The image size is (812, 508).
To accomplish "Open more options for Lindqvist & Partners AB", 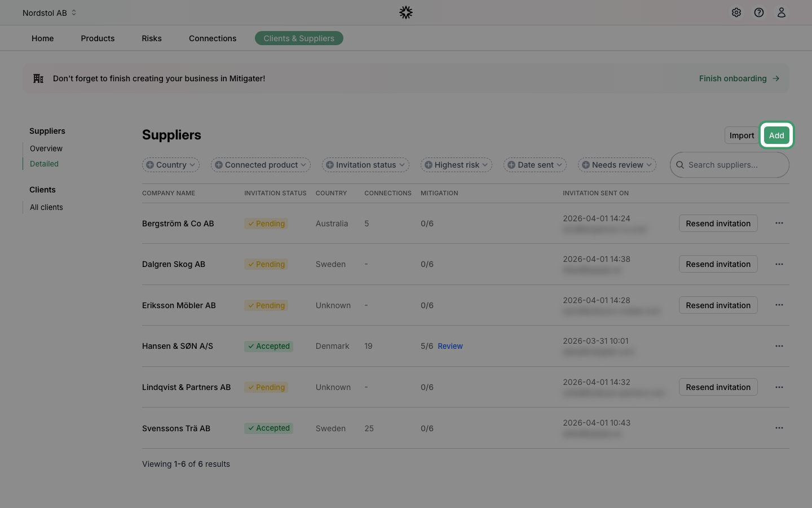I will tap(779, 387).
